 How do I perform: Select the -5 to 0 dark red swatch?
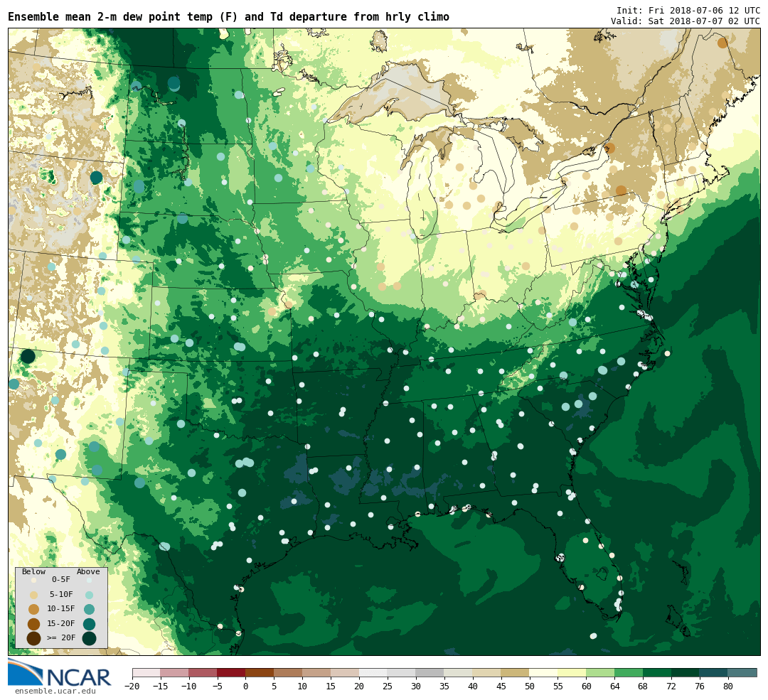click(x=231, y=672)
